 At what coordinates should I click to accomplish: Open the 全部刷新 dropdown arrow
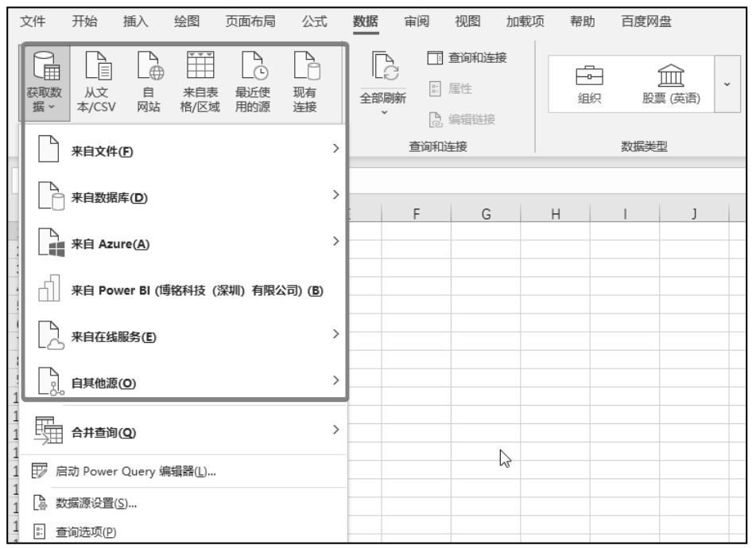tap(384, 113)
